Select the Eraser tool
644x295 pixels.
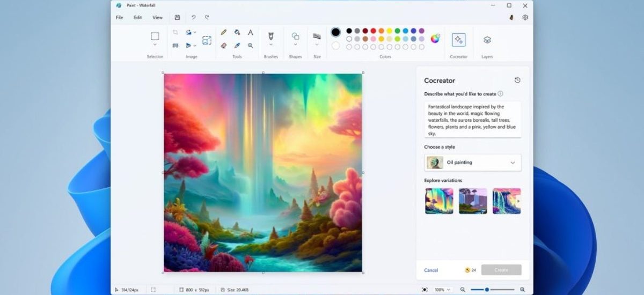click(224, 46)
